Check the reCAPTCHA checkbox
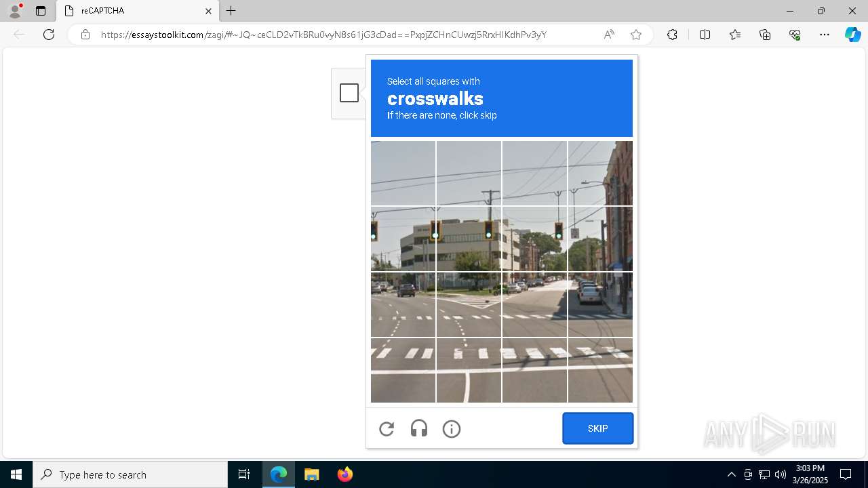This screenshot has width=868, height=488. (349, 93)
